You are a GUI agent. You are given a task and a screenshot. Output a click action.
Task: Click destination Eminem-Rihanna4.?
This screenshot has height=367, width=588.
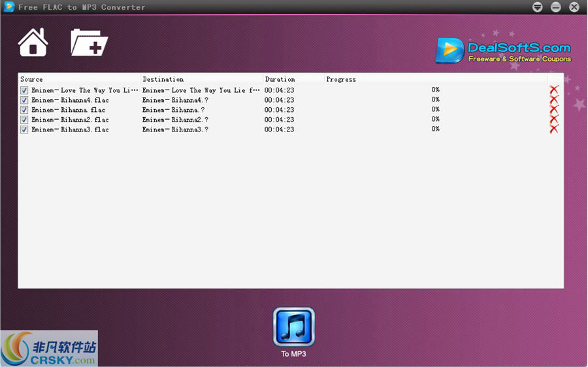click(175, 100)
